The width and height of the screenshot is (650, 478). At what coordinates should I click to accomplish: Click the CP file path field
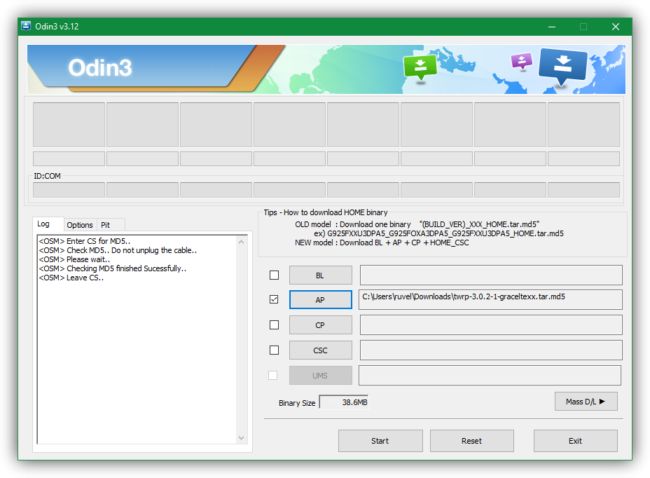pyautogui.click(x=491, y=325)
